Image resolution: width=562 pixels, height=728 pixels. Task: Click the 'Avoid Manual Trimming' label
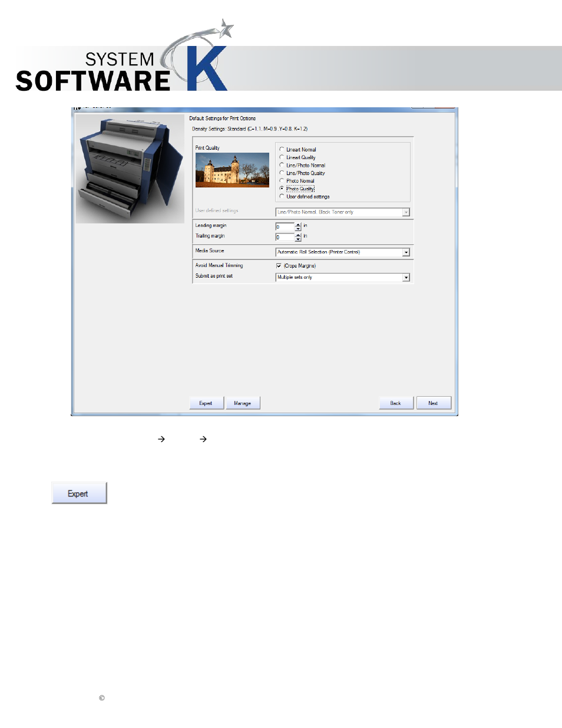tap(219, 266)
